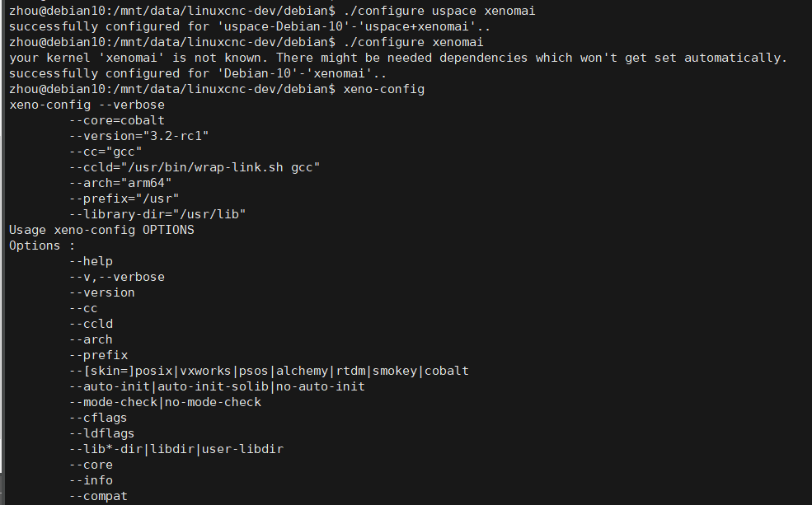Click the 'xeno-config' command at the prompt
812x505 pixels.
click(x=383, y=89)
